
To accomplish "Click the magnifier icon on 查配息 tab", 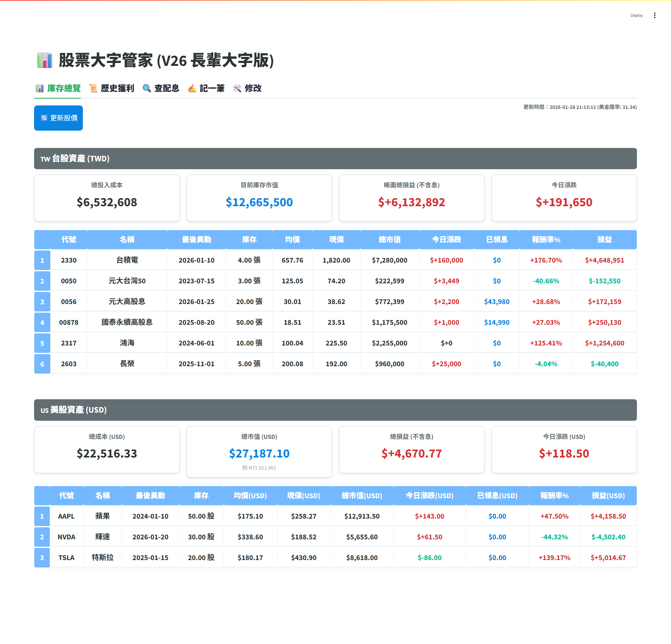I will point(147,88).
